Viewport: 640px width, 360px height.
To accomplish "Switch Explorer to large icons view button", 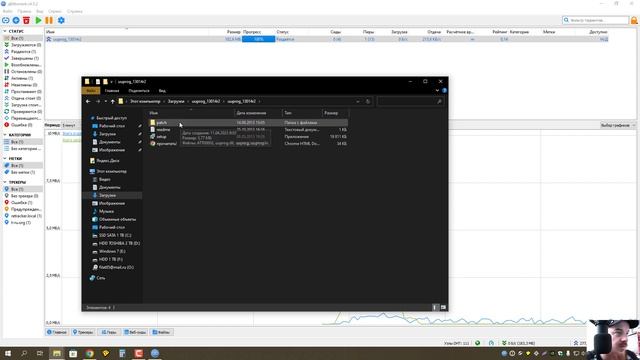I will (443, 307).
